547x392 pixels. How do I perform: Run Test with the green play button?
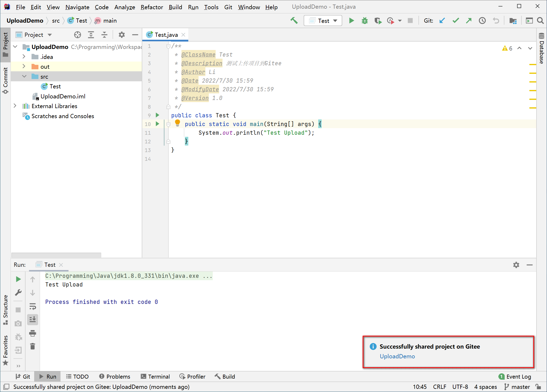(351, 21)
